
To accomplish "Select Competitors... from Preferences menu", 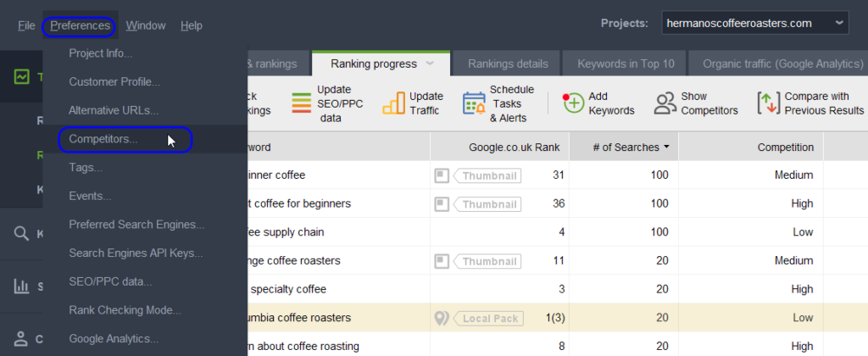I will pyautogui.click(x=103, y=139).
